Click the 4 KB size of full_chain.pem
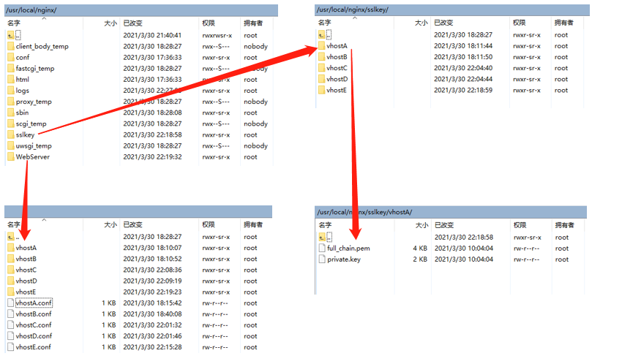 pyautogui.click(x=420, y=249)
